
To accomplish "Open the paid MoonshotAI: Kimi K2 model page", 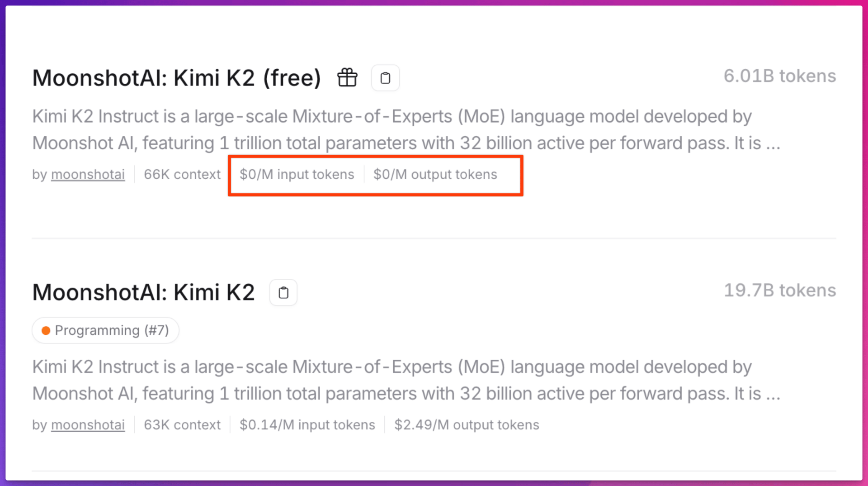I will pos(143,292).
